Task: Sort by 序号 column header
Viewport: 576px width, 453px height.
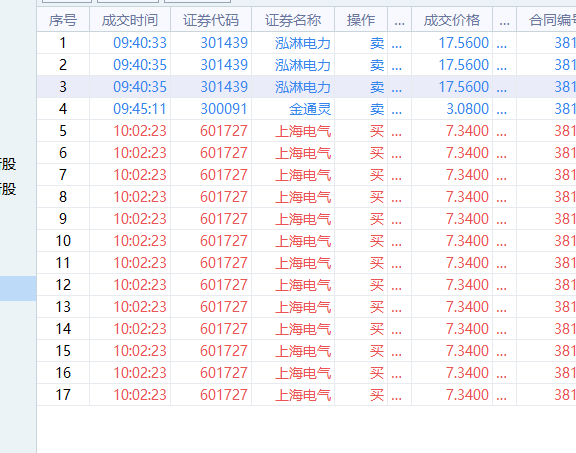Action: tap(63, 20)
